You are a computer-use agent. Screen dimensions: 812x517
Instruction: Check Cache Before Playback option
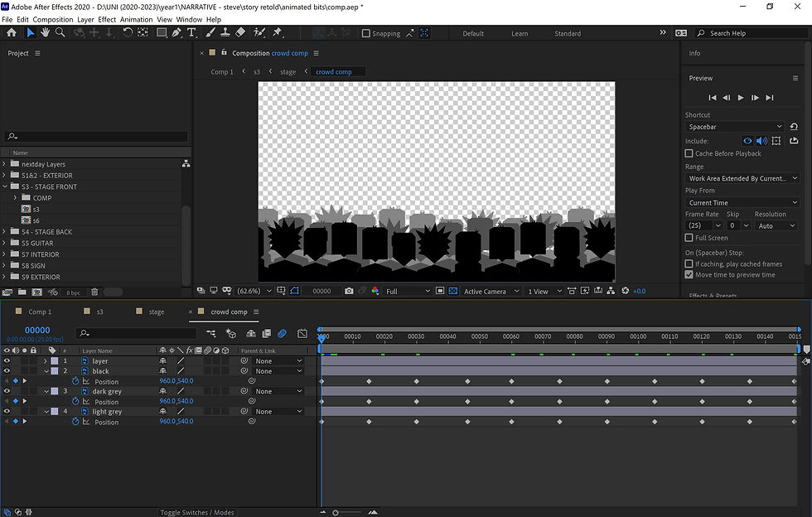[689, 153]
